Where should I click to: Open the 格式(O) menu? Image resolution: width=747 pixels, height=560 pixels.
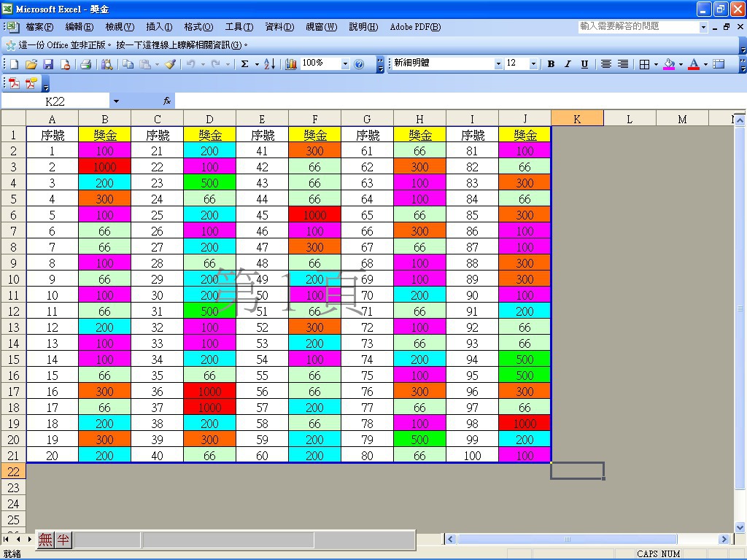pyautogui.click(x=198, y=27)
